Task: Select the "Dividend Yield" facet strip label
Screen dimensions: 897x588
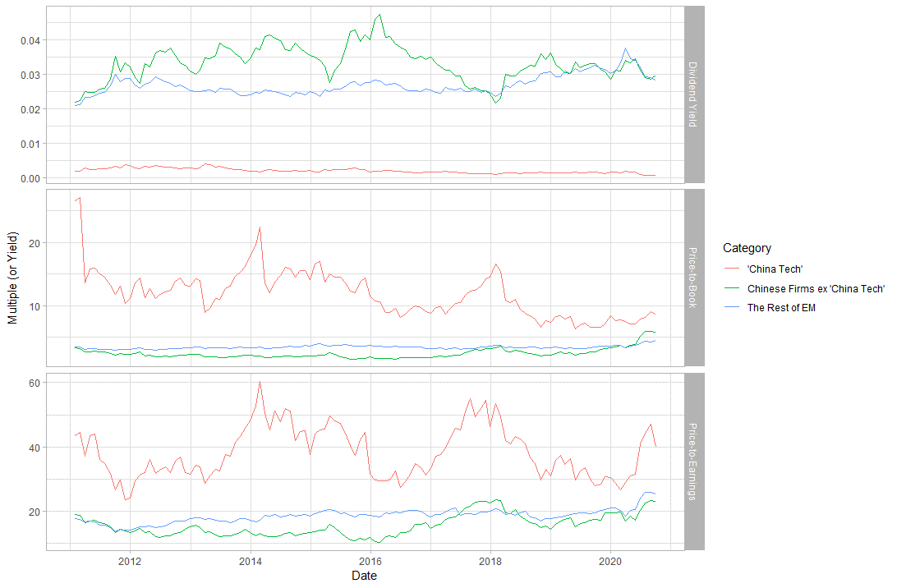Action: click(692, 94)
